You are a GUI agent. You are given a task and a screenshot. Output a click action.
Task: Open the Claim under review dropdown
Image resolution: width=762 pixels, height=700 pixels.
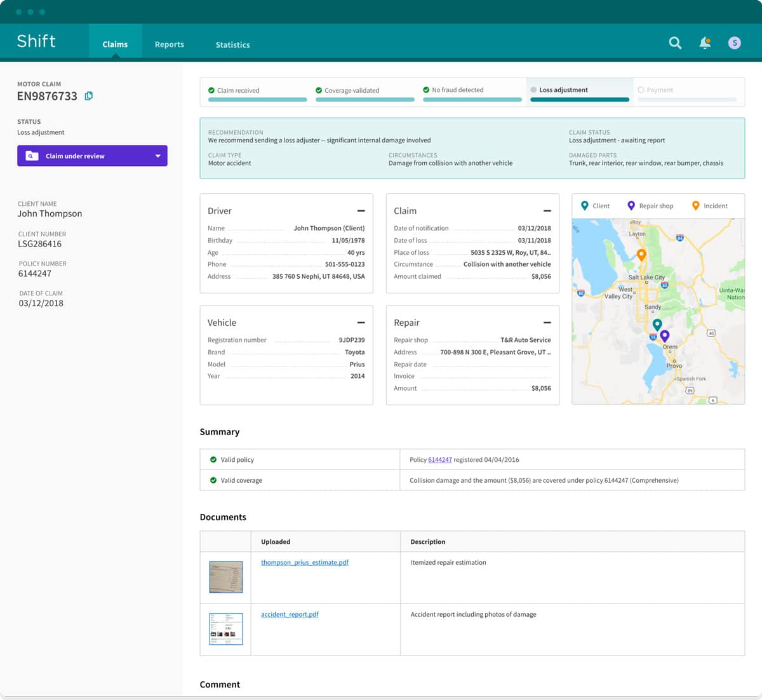coord(157,156)
